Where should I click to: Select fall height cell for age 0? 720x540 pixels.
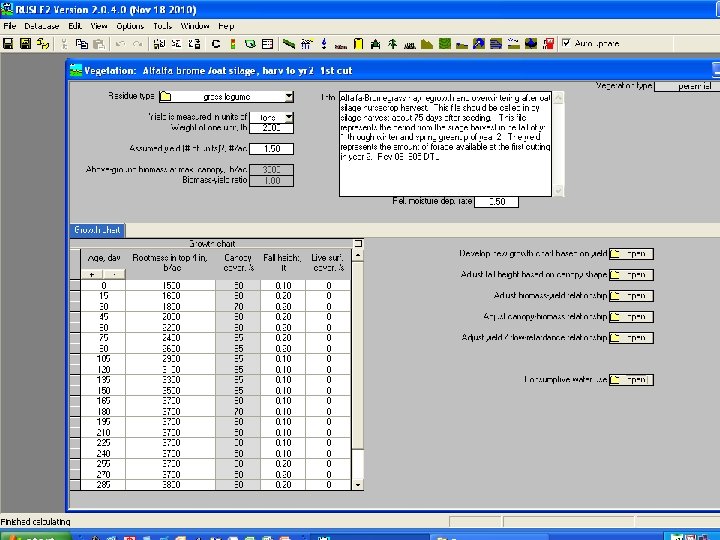click(283, 285)
